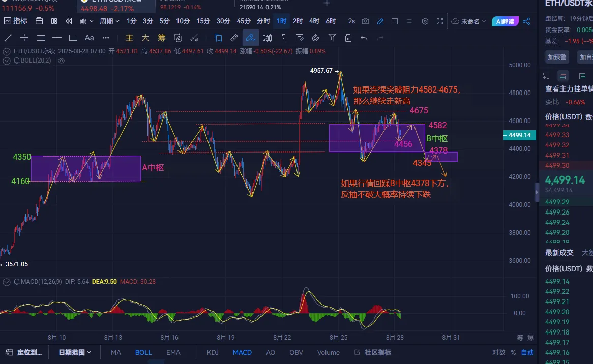Toggle BOLL visibility eye icon
The height and width of the screenshot is (364, 593).
[x=61, y=60]
